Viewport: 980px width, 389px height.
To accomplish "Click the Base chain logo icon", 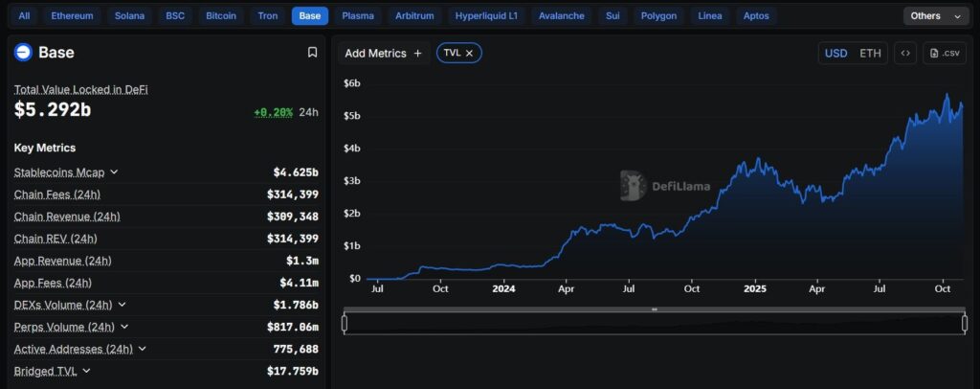I will [x=23, y=53].
